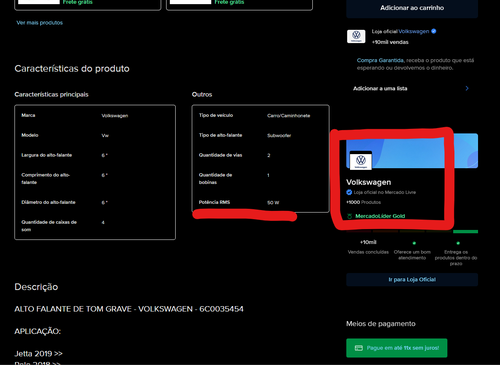The height and width of the screenshot is (365, 500).
Task: Click green dot above Entrega os produtos
Action: coord(458,243)
